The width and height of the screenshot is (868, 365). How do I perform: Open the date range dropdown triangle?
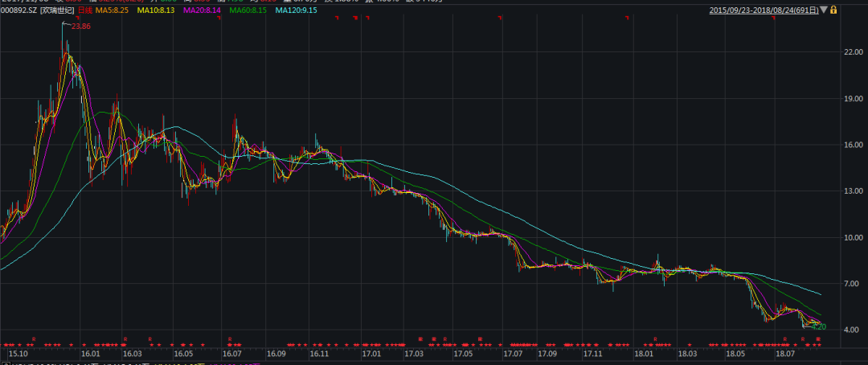pos(824,10)
